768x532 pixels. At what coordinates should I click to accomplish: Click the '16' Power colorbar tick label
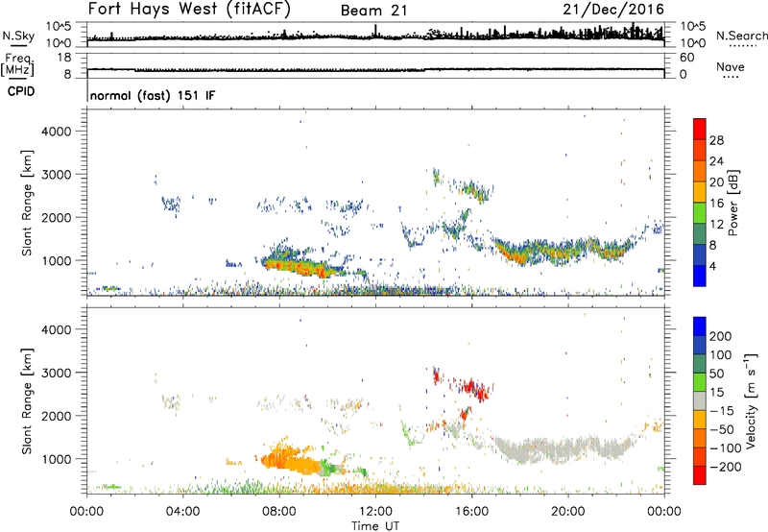click(716, 204)
